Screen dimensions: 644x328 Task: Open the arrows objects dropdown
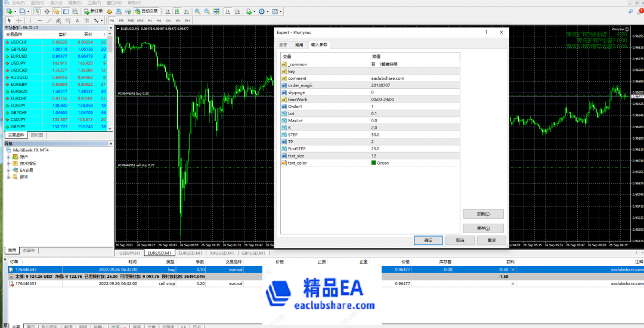pos(101,20)
